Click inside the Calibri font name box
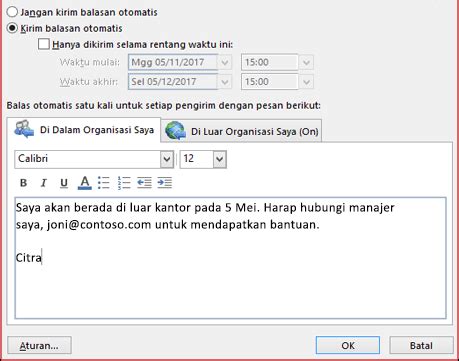 pos(88,159)
